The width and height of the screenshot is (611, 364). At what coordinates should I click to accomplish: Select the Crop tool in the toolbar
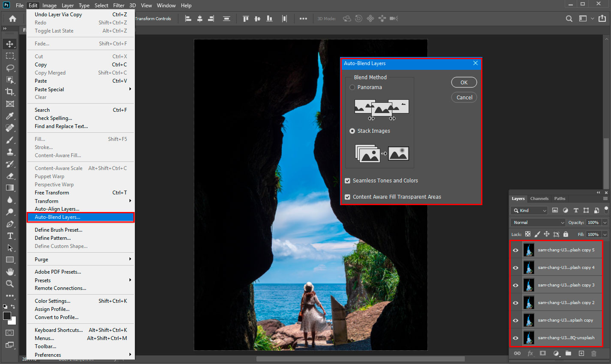click(x=10, y=92)
